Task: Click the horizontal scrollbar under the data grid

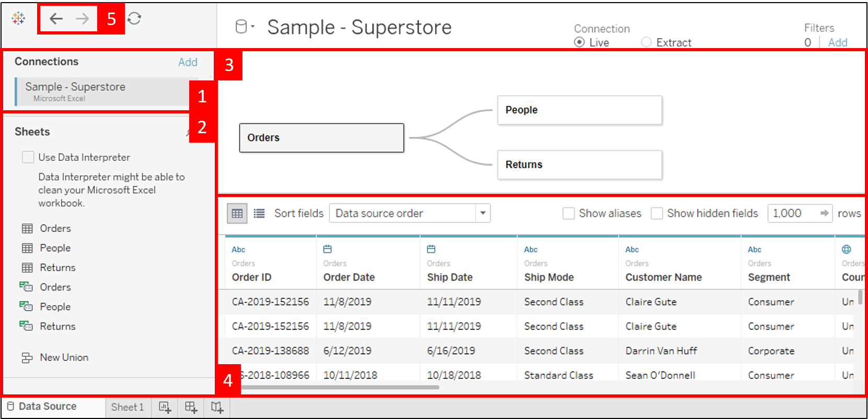Action: (x=340, y=387)
